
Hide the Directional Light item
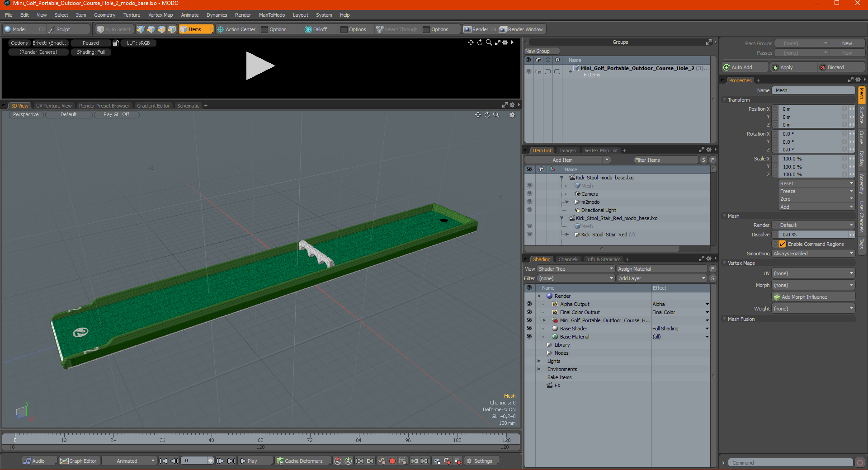pos(529,210)
